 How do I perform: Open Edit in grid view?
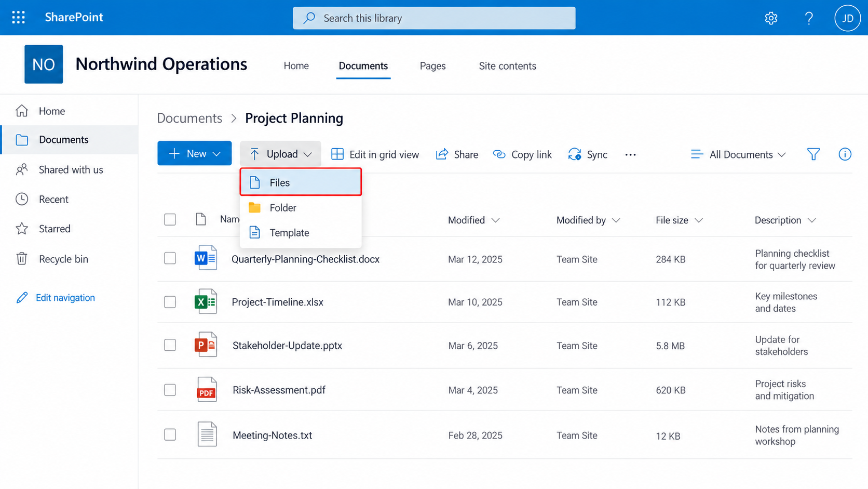pos(375,154)
